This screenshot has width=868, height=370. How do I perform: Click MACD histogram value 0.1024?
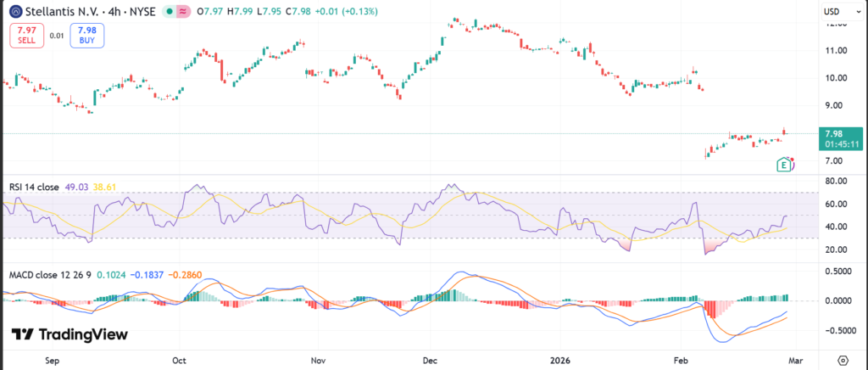[111, 275]
